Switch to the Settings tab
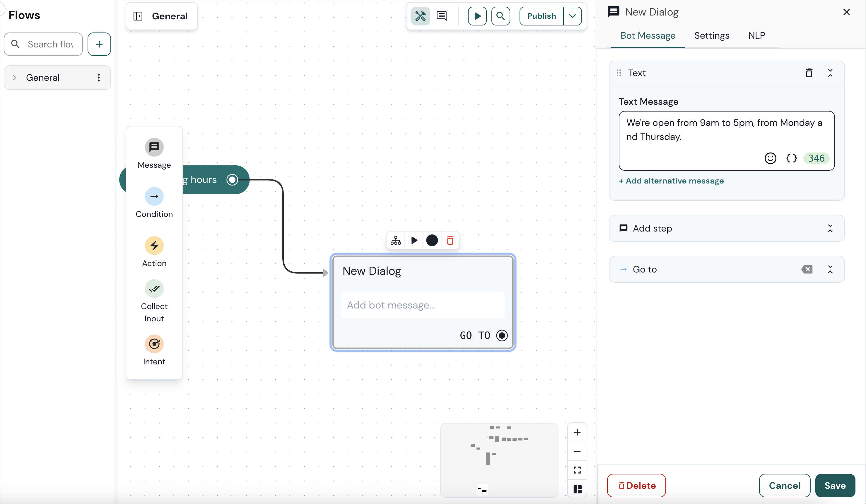Image resolution: width=866 pixels, height=504 pixels. pyautogui.click(x=712, y=35)
